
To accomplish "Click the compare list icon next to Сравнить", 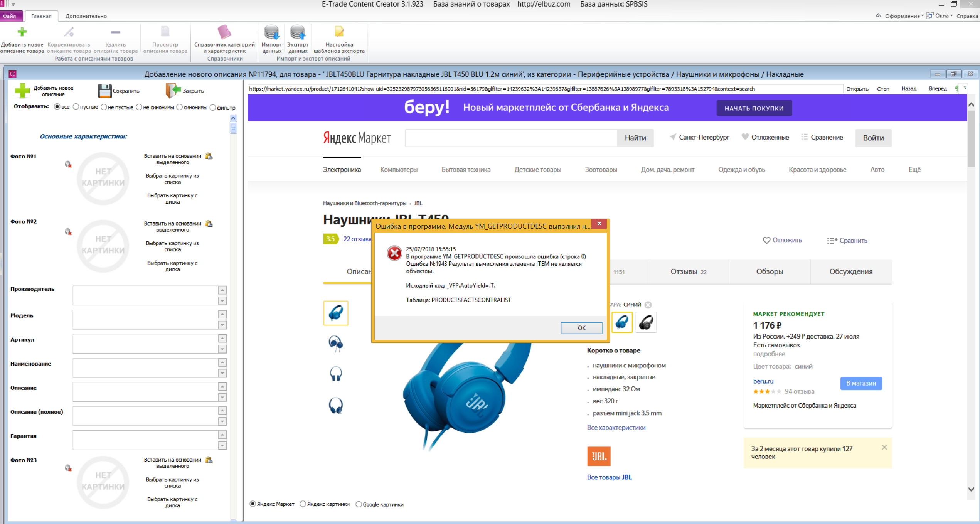I will (x=832, y=241).
